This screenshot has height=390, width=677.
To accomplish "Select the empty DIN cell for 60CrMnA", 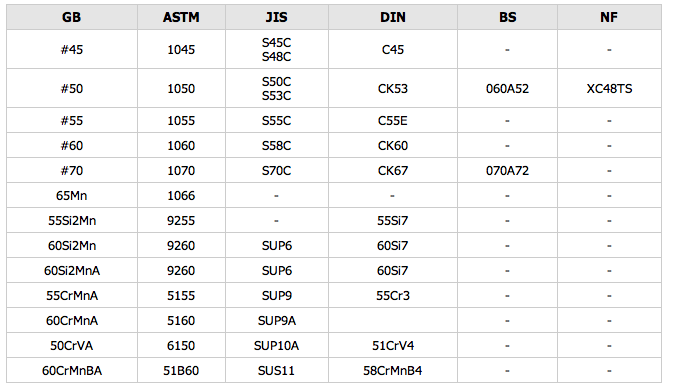I will coord(393,320).
